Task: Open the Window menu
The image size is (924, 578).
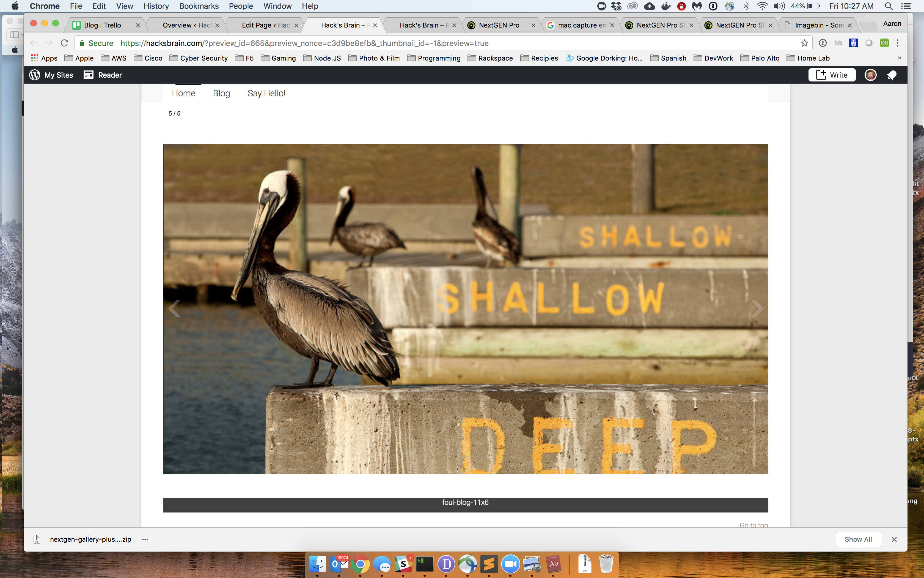Action: pos(277,6)
